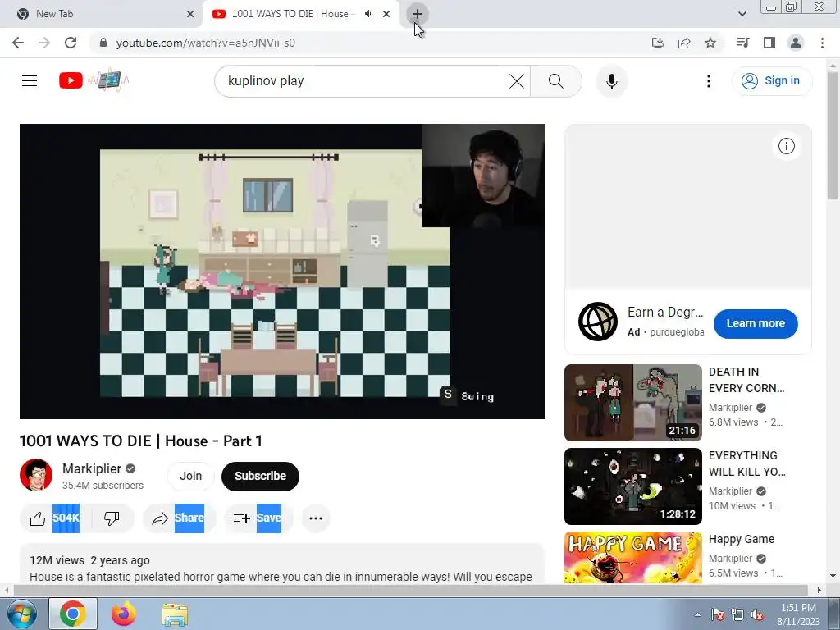Open YouTube guide hamburger menu
This screenshot has height=630, width=840.
click(x=30, y=81)
